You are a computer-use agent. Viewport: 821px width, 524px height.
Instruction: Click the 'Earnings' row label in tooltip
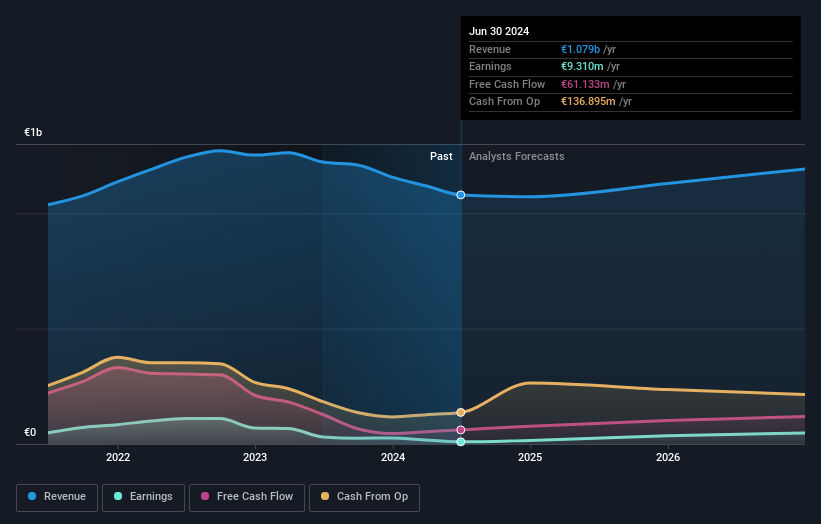[x=490, y=66]
